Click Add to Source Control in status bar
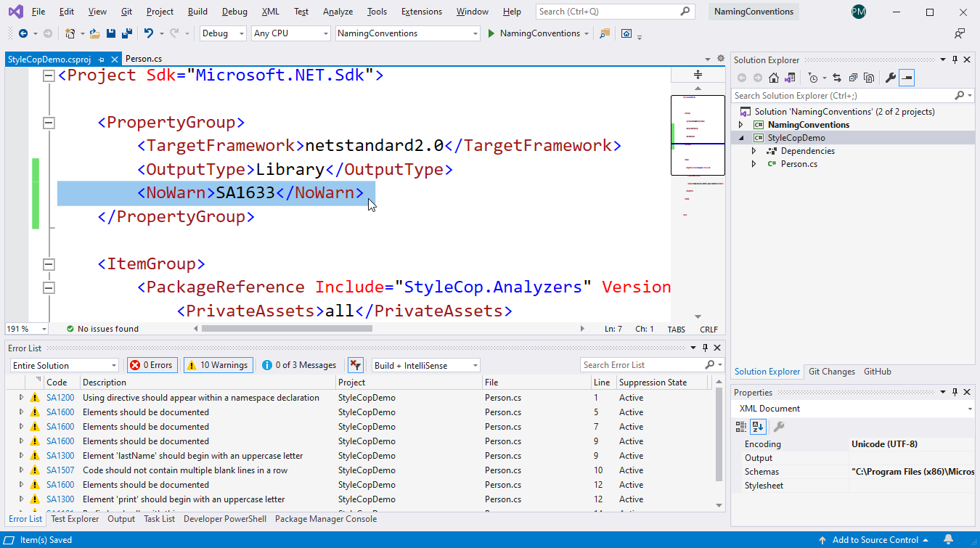 874,540
